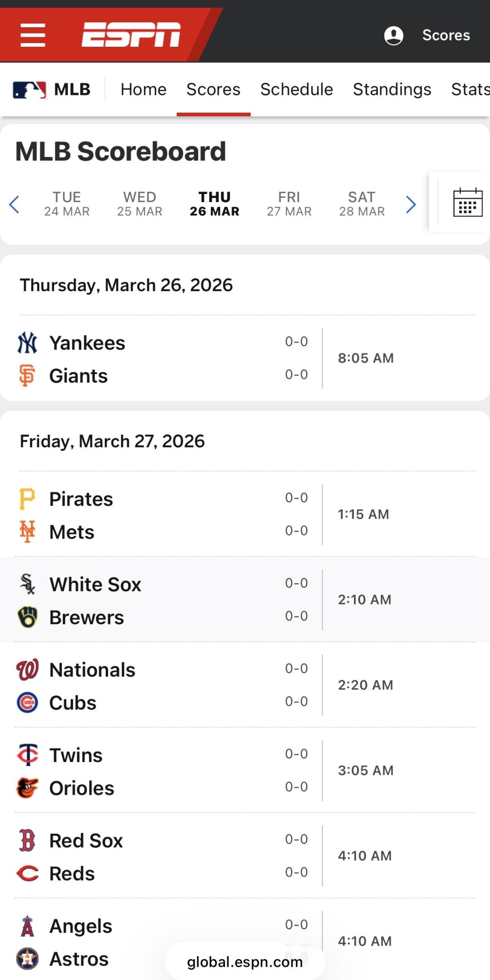Switch to the Standings tab

(x=392, y=89)
